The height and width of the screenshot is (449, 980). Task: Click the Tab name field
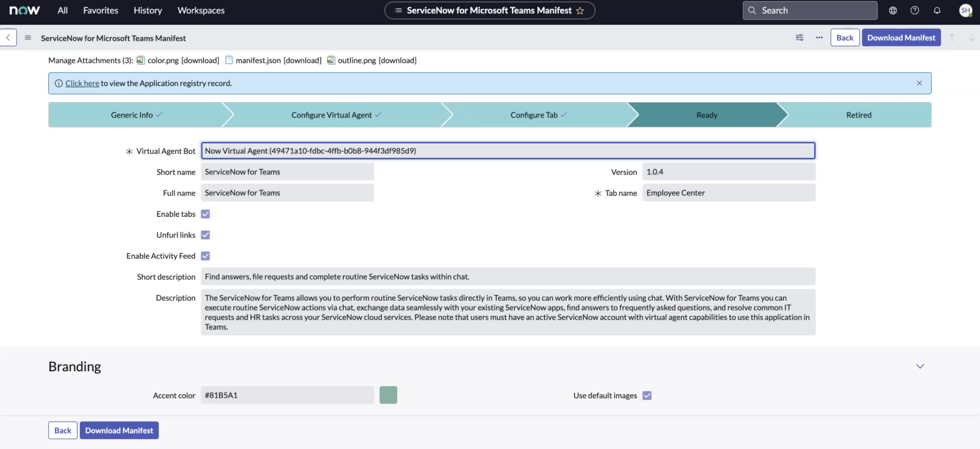coord(729,193)
